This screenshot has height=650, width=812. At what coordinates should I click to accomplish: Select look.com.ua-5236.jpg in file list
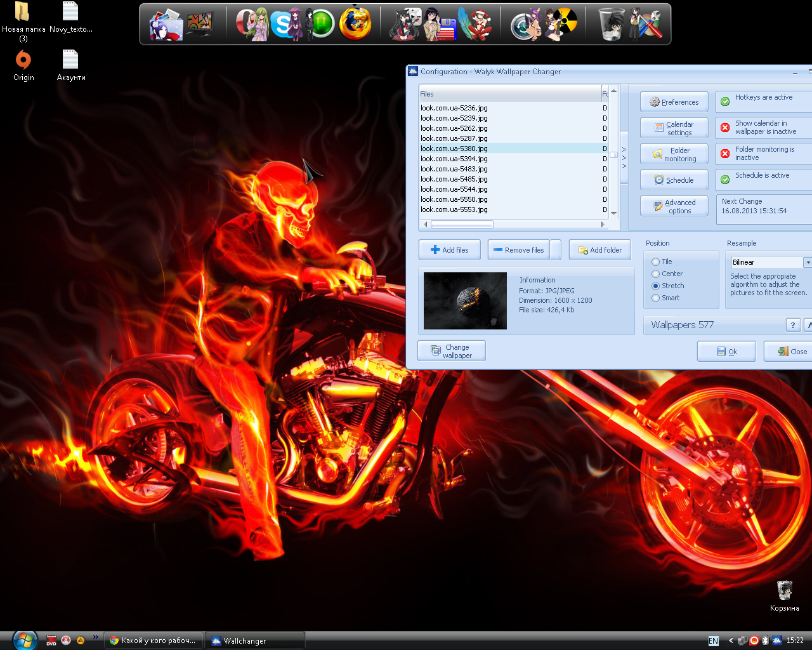click(513, 108)
